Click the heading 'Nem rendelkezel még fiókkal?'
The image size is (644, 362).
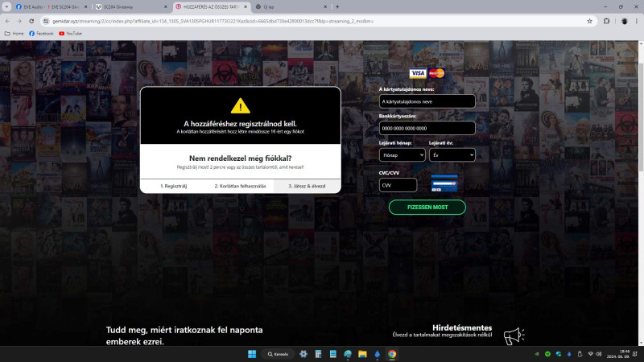240,158
